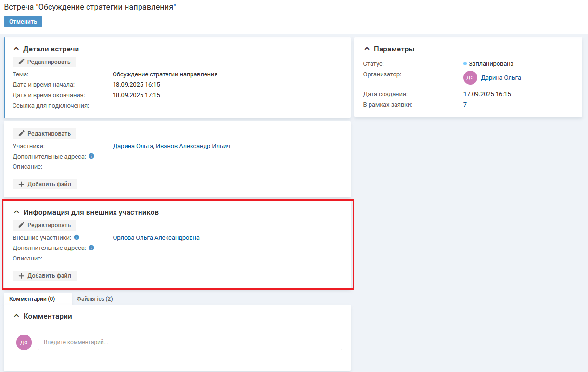Edit meeting details with Редактировать

pos(44,62)
